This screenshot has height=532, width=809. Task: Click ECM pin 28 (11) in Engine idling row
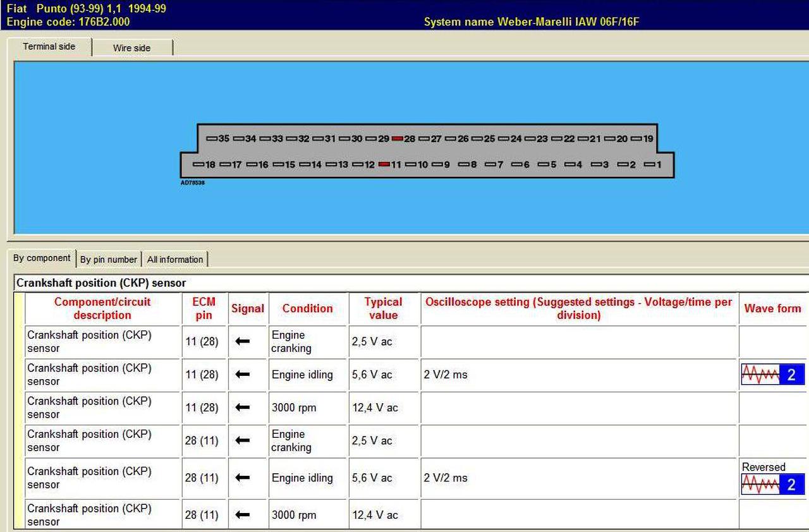click(x=202, y=478)
